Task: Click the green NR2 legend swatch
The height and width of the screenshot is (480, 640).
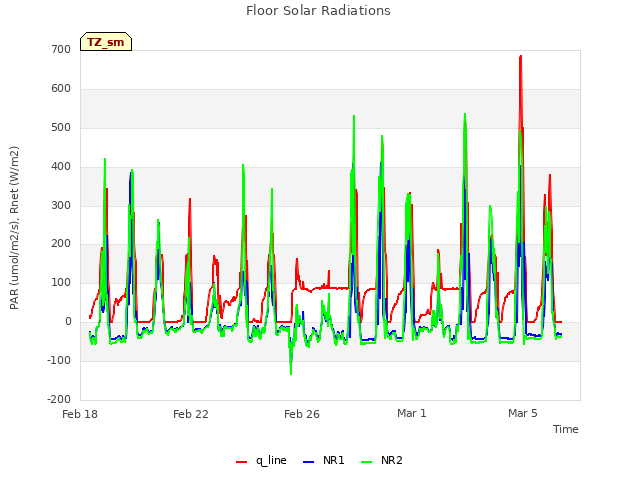Action: [x=367, y=462]
